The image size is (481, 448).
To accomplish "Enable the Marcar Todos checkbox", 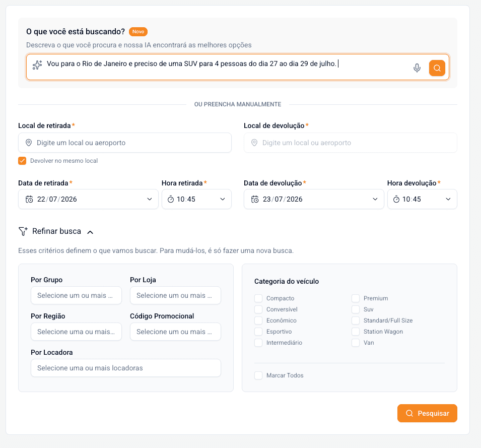I will 258,375.
